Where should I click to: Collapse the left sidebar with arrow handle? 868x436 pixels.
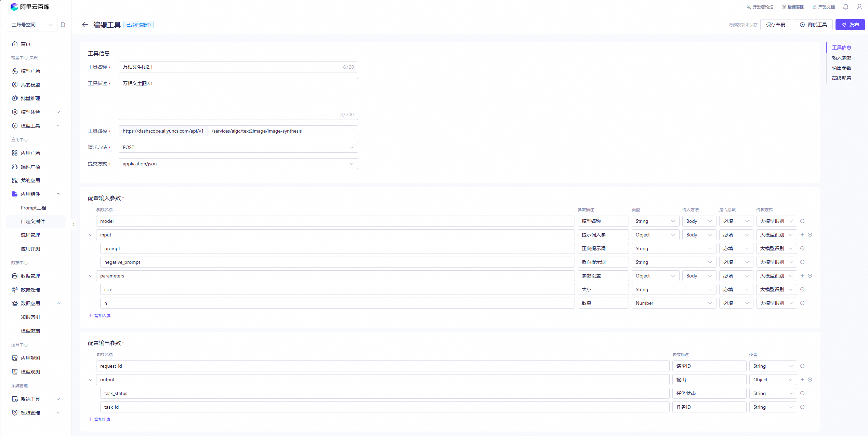[74, 224]
